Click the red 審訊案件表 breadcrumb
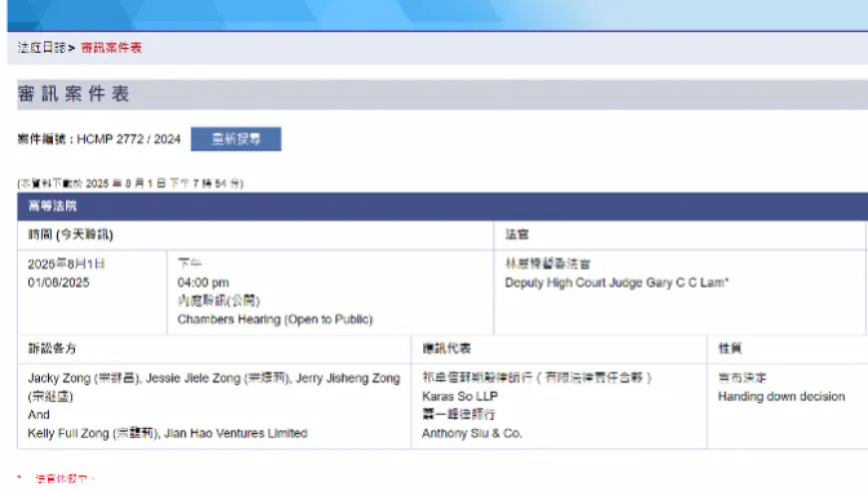 [111, 47]
